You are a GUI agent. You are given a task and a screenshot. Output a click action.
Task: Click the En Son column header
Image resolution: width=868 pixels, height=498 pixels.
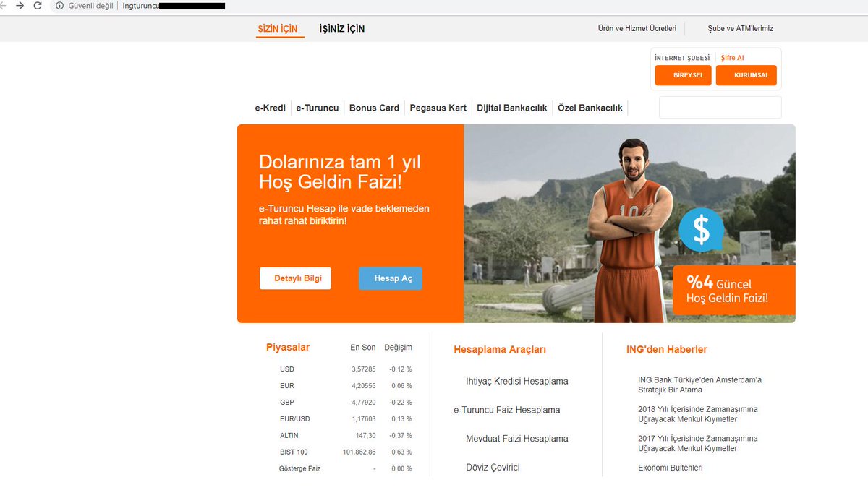coord(363,348)
